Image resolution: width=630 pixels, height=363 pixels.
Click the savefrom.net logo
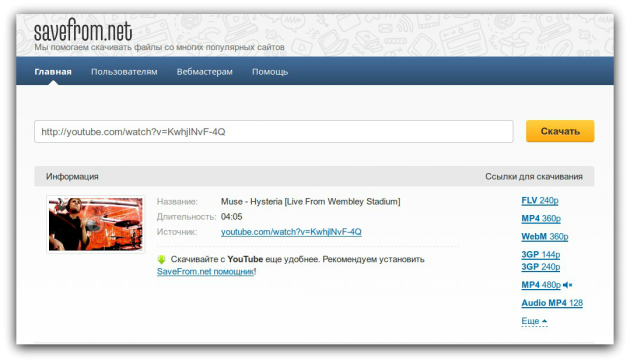pyautogui.click(x=83, y=31)
